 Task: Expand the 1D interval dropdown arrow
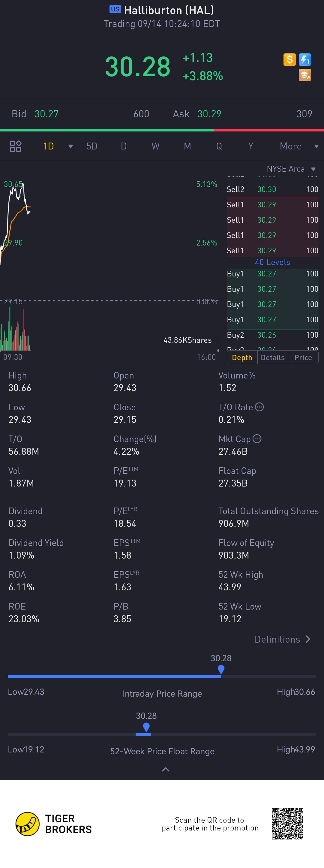click(71, 146)
